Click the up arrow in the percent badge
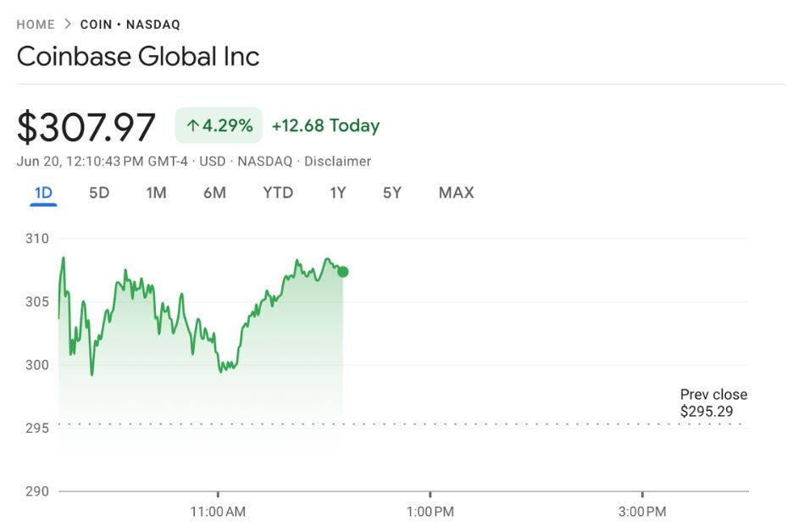The width and height of the screenshot is (793, 532). 192,126
